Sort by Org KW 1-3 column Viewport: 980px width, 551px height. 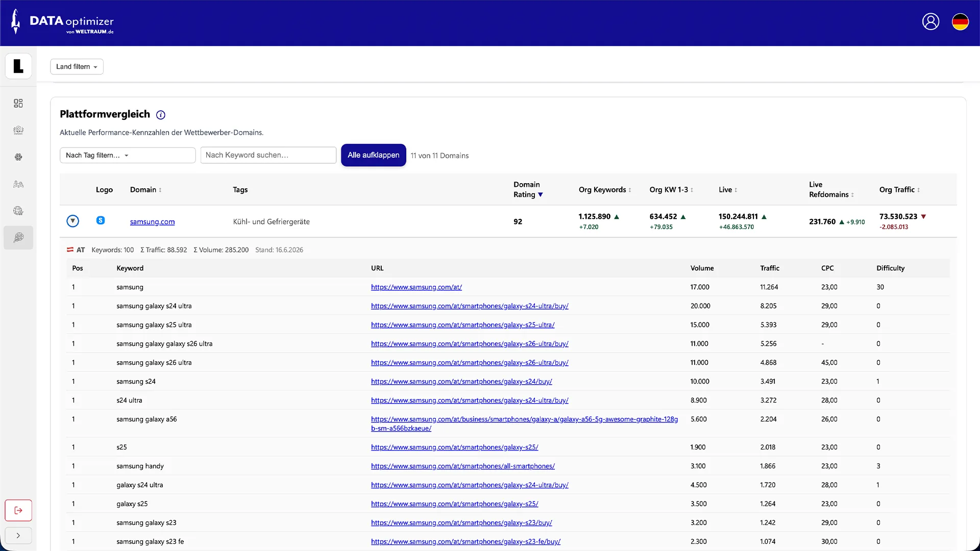(671, 190)
